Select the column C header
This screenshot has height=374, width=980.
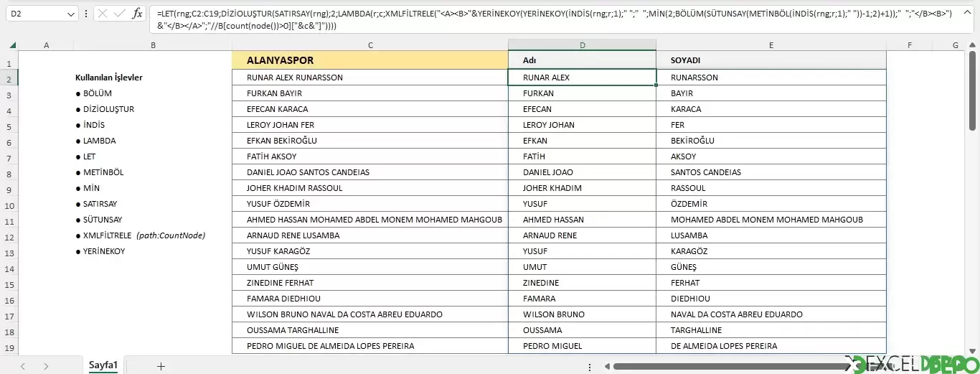point(370,45)
